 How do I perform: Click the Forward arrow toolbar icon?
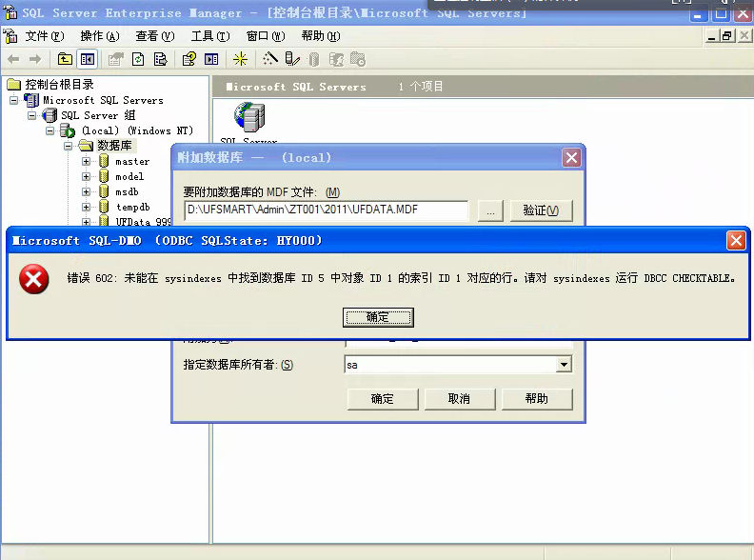pyautogui.click(x=35, y=60)
